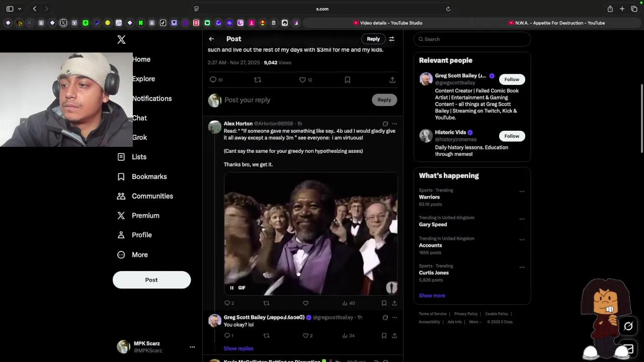Open Bookmarks from sidebar
This screenshot has width=644, height=362.
pyautogui.click(x=142, y=176)
